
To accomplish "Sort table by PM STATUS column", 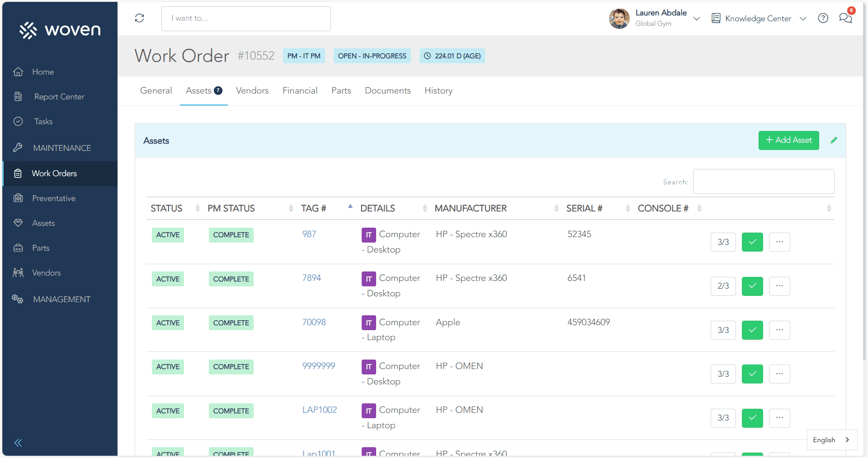I will [x=250, y=208].
